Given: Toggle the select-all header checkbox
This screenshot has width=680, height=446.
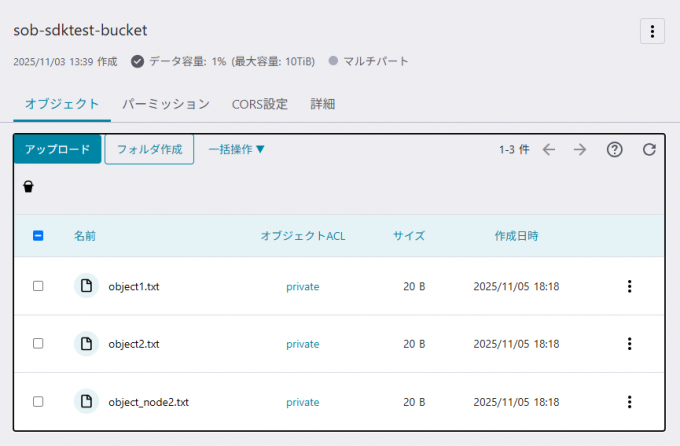Looking at the screenshot, I should click(38, 236).
